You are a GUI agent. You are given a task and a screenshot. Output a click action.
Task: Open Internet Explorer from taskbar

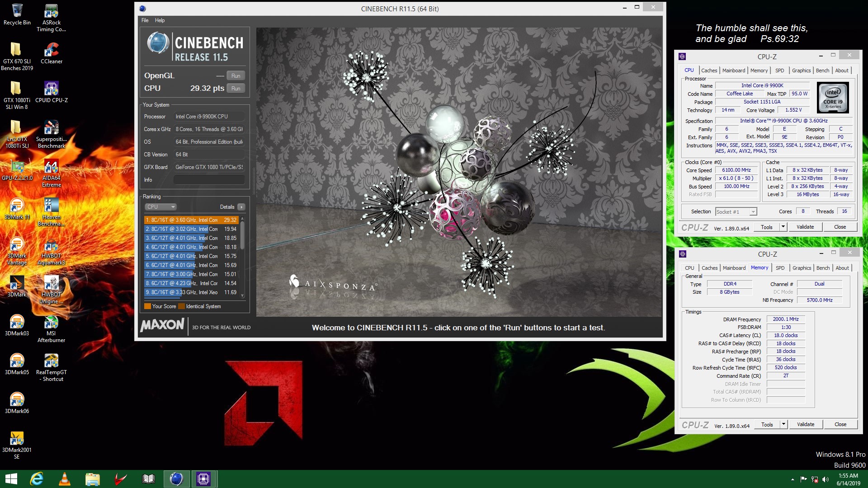(x=37, y=479)
